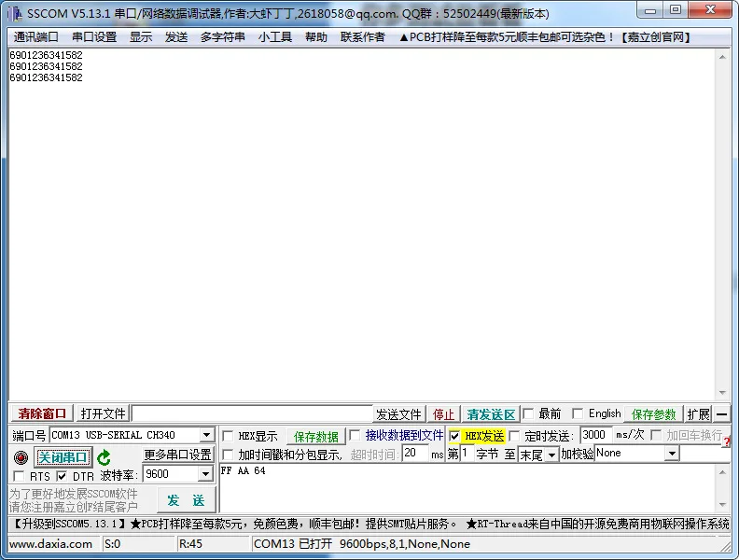739x560 pixels.
Task: Open the 加校验 None checksum dropdown
Action: pos(672,454)
